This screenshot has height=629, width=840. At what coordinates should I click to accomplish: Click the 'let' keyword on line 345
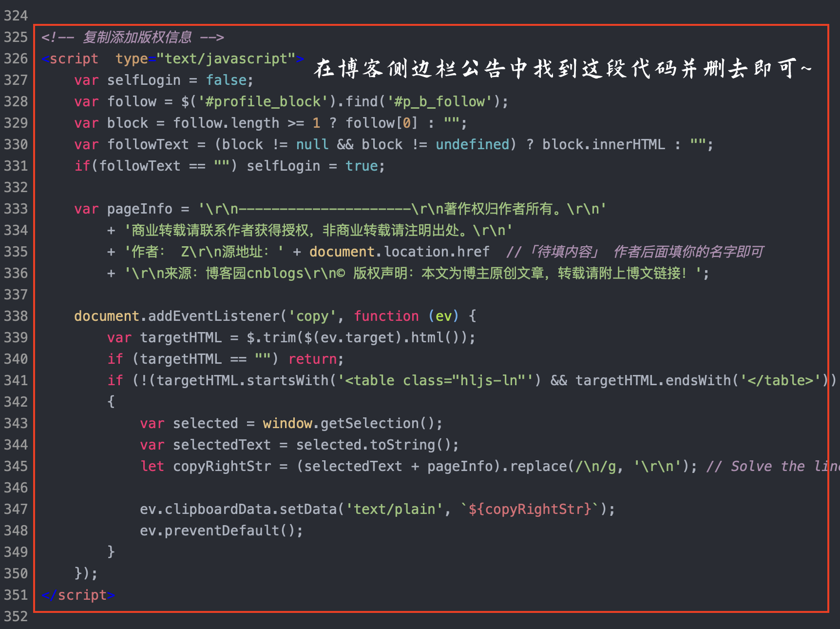[152, 466]
